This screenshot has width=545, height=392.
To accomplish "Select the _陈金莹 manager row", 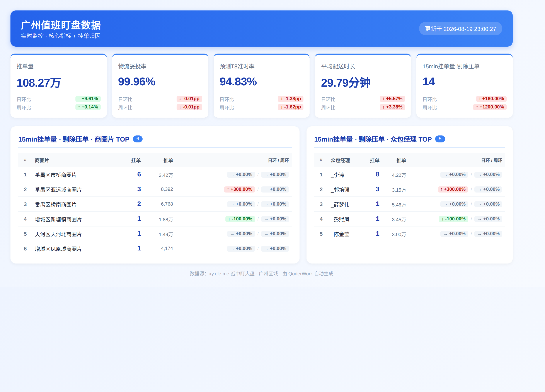I will [409, 234].
